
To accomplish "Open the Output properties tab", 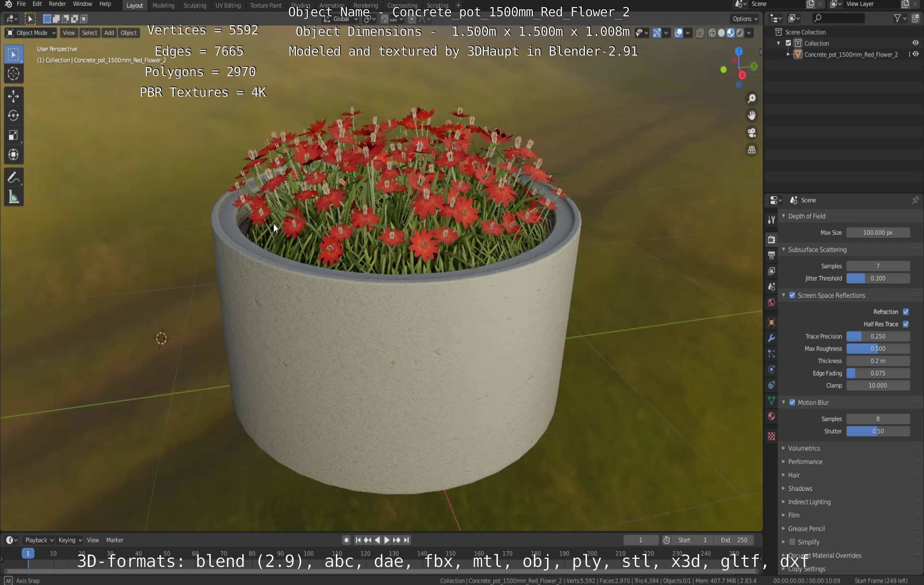I will tap(771, 255).
